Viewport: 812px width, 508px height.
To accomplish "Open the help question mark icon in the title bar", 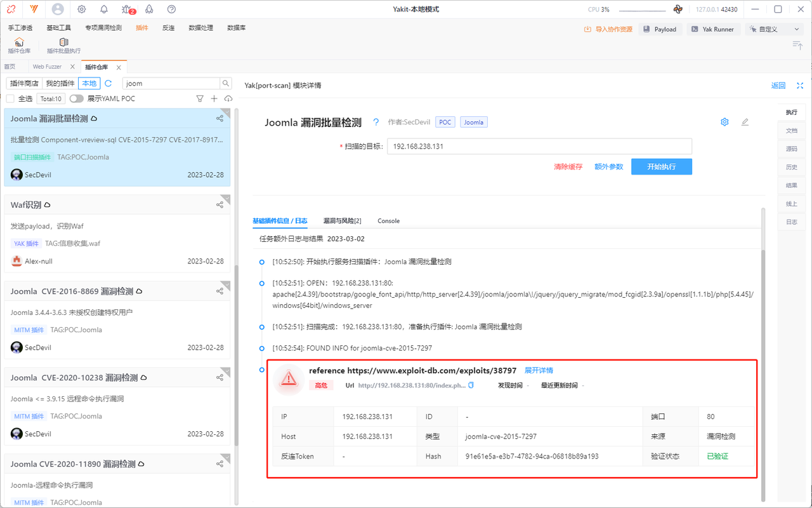I will (x=172, y=10).
